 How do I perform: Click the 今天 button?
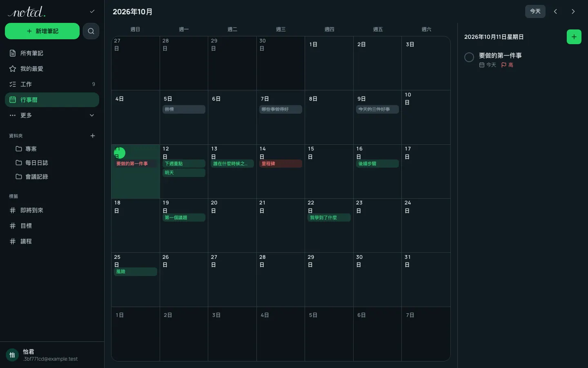(x=535, y=11)
